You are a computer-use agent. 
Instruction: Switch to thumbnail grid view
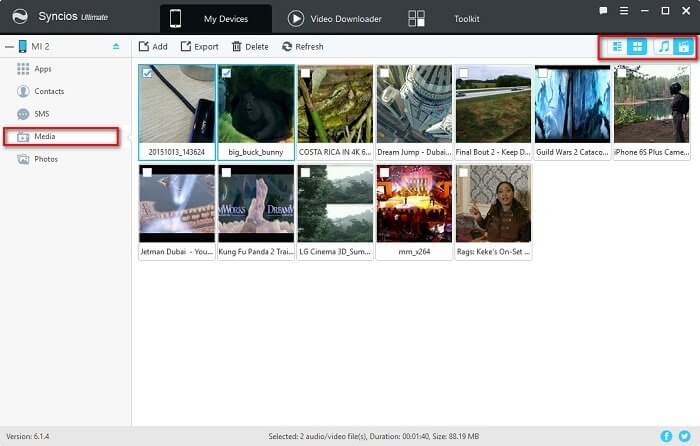pos(637,46)
